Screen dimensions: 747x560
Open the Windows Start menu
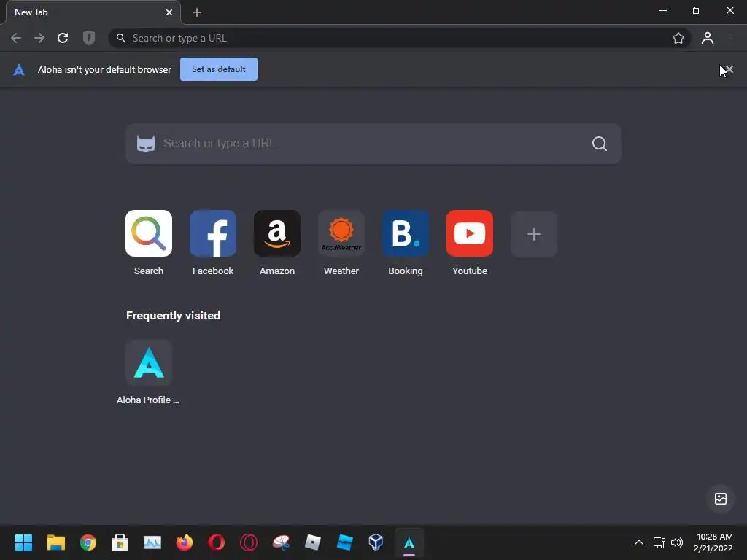point(23,542)
